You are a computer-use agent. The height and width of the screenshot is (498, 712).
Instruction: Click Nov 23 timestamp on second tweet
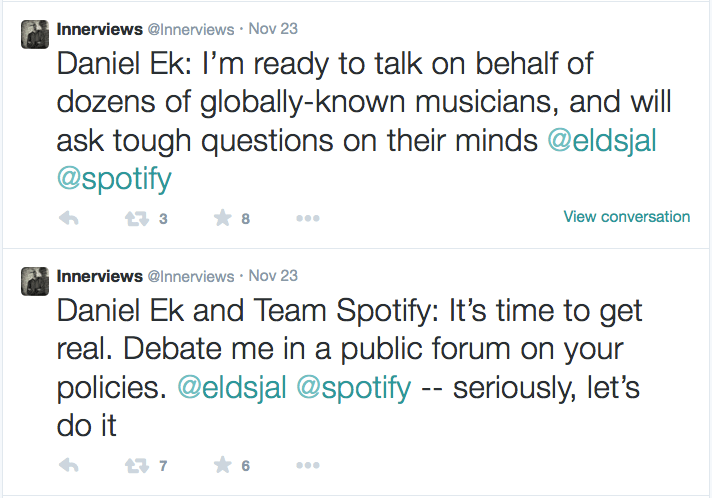[x=275, y=275]
